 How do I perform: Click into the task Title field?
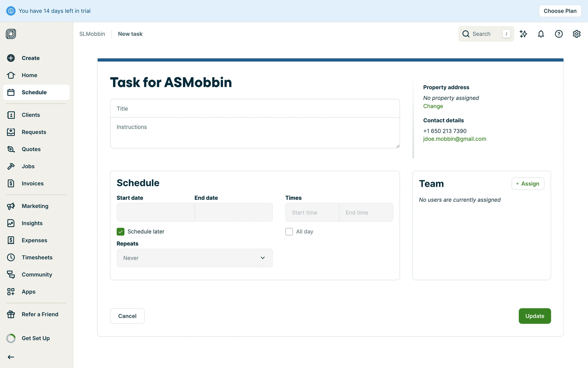coord(255,109)
